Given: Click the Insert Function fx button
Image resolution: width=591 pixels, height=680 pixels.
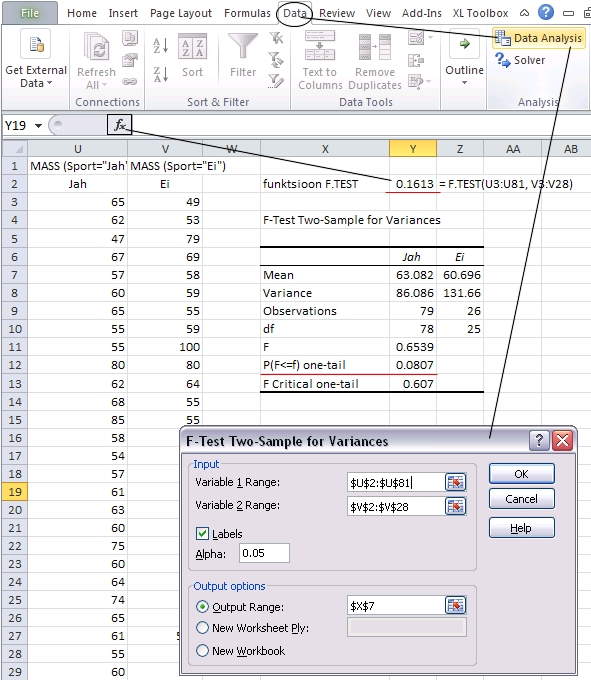Looking at the screenshot, I should (x=120, y=125).
